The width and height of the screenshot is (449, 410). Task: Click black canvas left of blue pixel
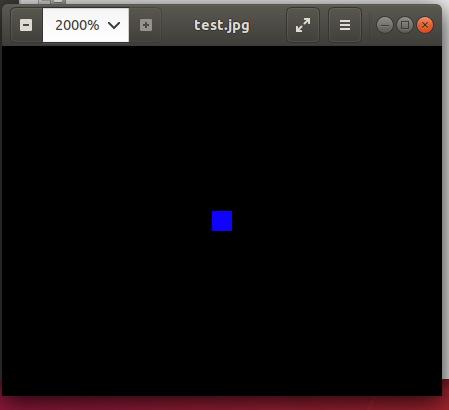coord(107,221)
